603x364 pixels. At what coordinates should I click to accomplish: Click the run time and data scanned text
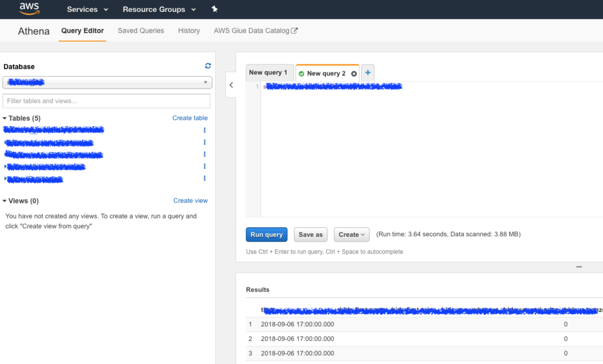click(448, 234)
